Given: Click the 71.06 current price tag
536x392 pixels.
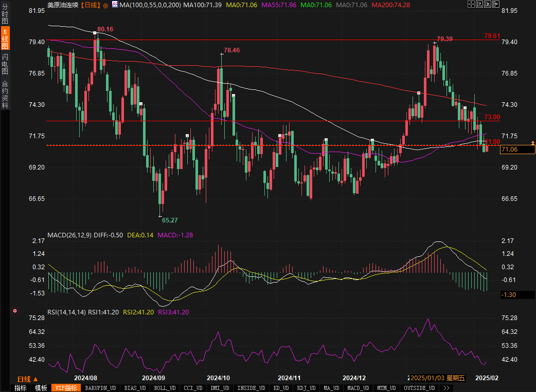Looking at the screenshot, I should (x=509, y=149).
